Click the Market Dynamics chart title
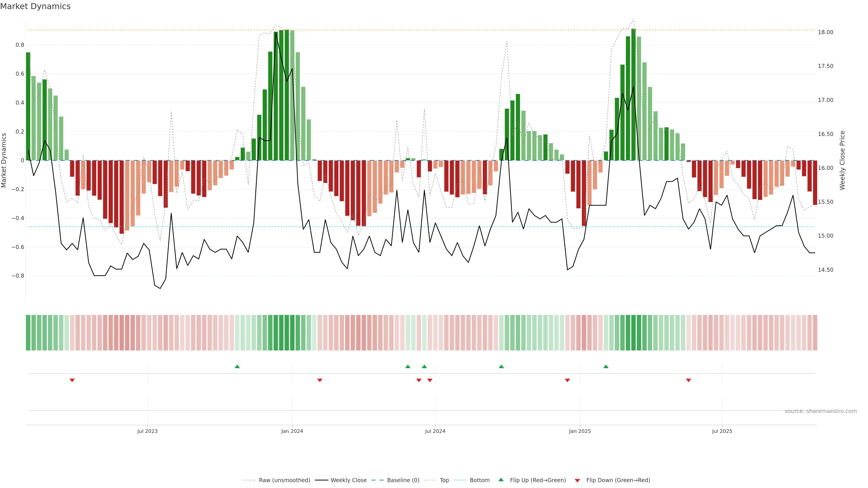The width and height of the screenshot is (868, 488). pyautogui.click(x=35, y=6)
